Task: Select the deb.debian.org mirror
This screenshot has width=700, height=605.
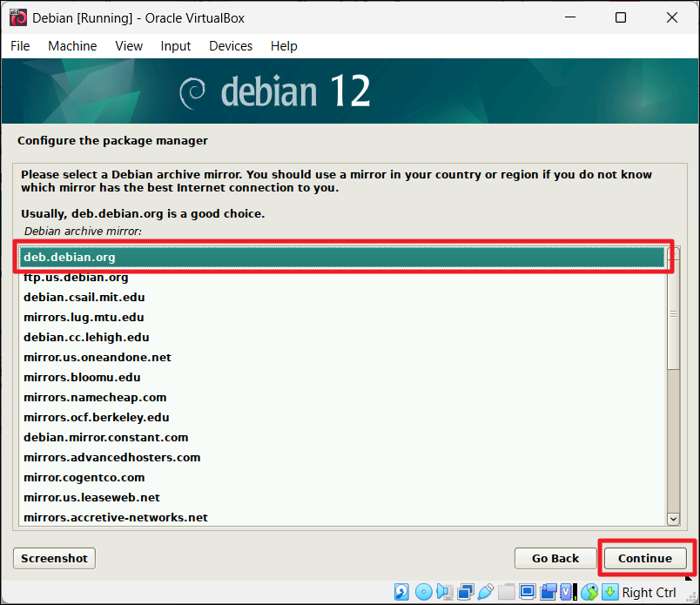Action: pyautogui.click(x=342, y=257)
